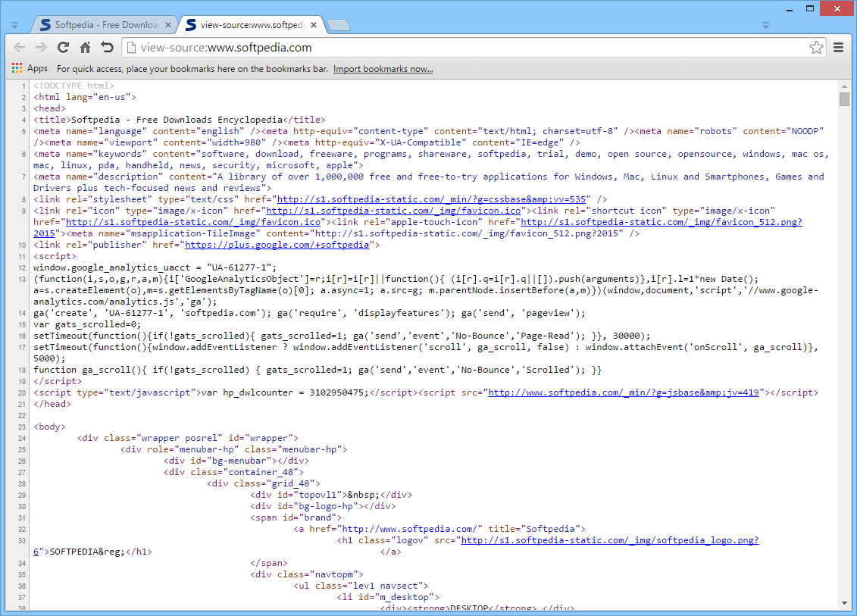The height and width of the screenshot is (616, 857).
Task: Open the dropdown arrow right of the tab strip
Action: pyautogui.click(x=765, y=26)
